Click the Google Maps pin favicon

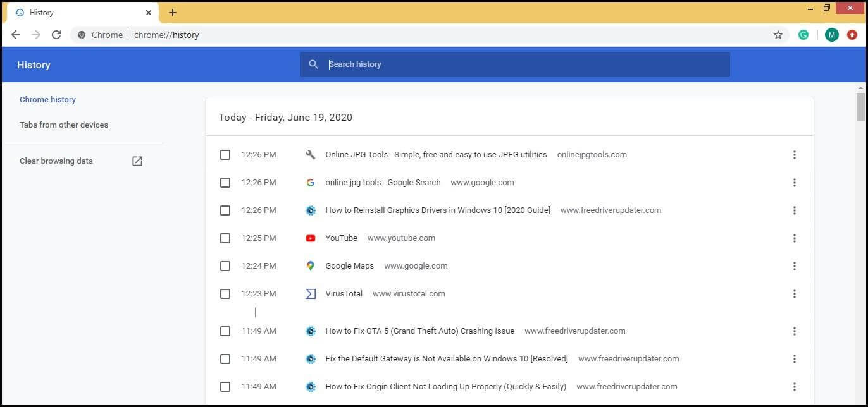tap(311, 266)
